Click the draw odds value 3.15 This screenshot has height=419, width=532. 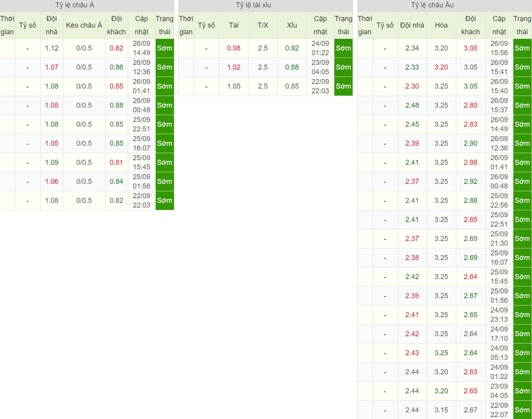point(441,410)
